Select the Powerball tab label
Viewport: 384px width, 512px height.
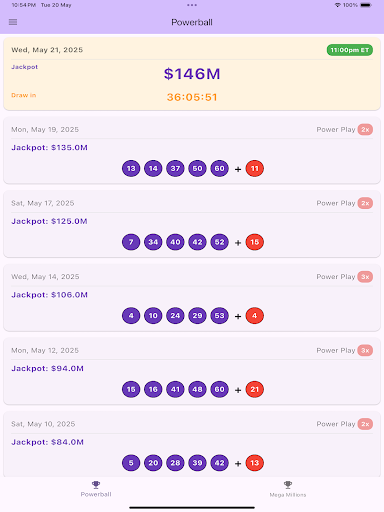(x=96, y=494)
